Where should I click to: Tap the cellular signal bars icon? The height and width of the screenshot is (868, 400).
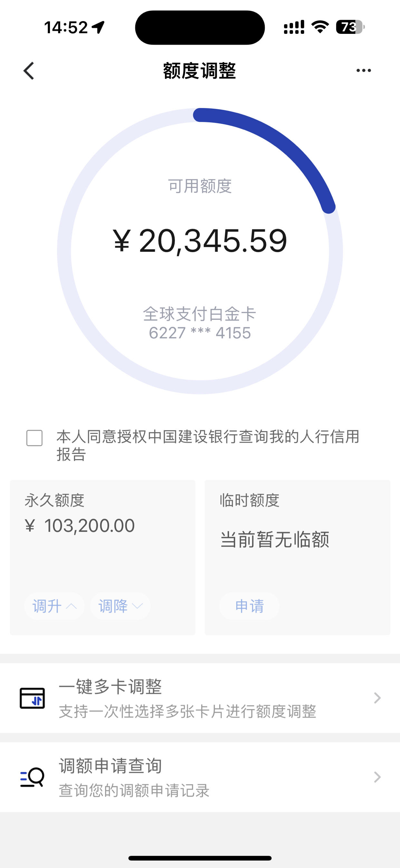[294, 27]
